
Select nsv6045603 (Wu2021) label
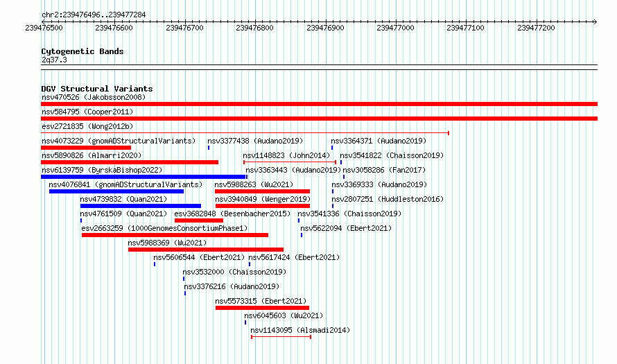[x=284, y=315]
